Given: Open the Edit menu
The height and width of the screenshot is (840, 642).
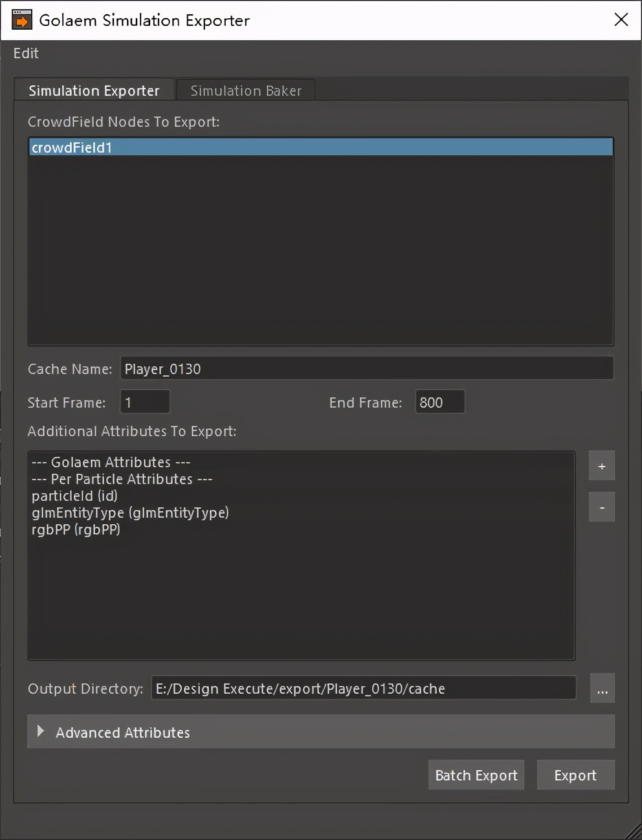Looking at the screenshot, I should pos(26,54).
